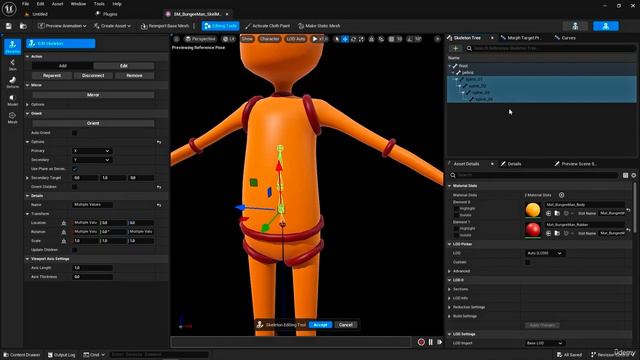This screenshot has height=360, width=640.
Task: Open the Tools menu
Action: pyautogui.click(x=99, y=4)
